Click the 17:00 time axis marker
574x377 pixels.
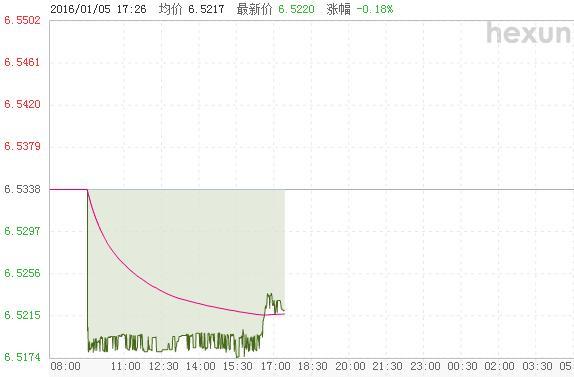point(275,366)
